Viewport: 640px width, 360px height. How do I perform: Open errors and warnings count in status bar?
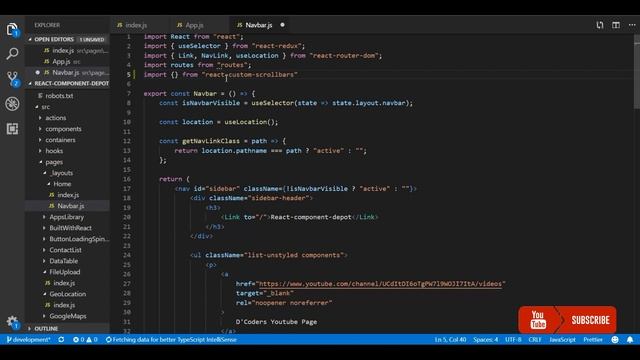point(85,340)
